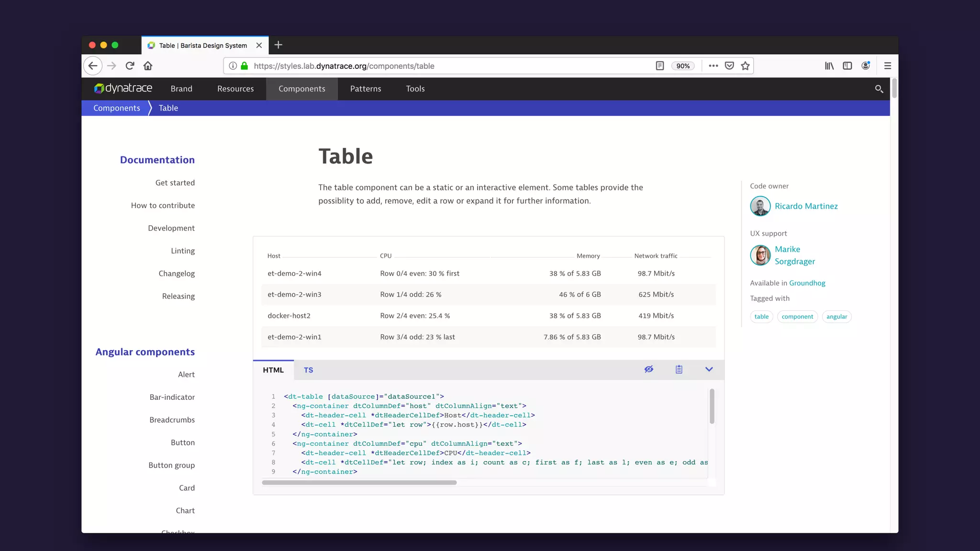Screen dimensions: 980x551
Task: Click the site search magnifier icon
Action: (x=879, y=89)
